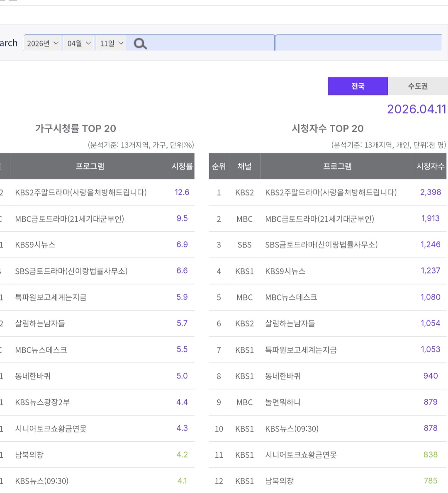
Task: Select the 전국 nationwide tab
Action: pyautogui.click(x=358, y=86)
